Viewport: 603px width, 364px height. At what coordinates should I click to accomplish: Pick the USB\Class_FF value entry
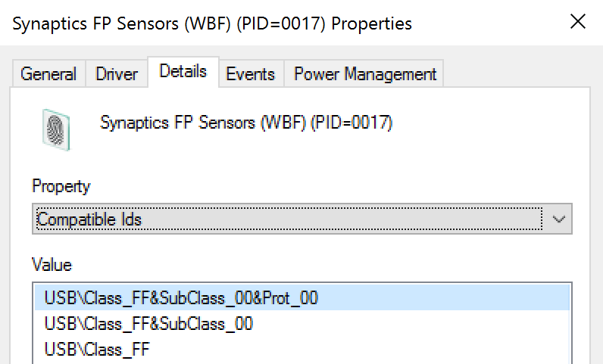click(x=95, y=350)
